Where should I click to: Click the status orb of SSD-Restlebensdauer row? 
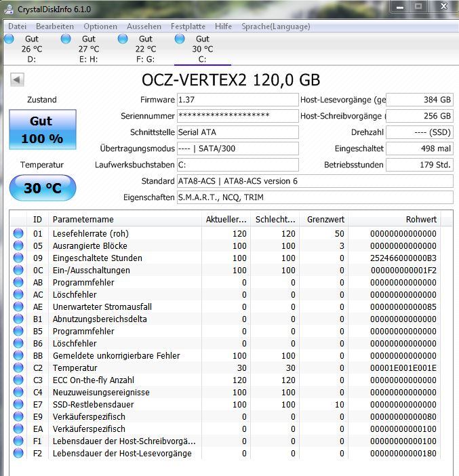tap(18, 404)
